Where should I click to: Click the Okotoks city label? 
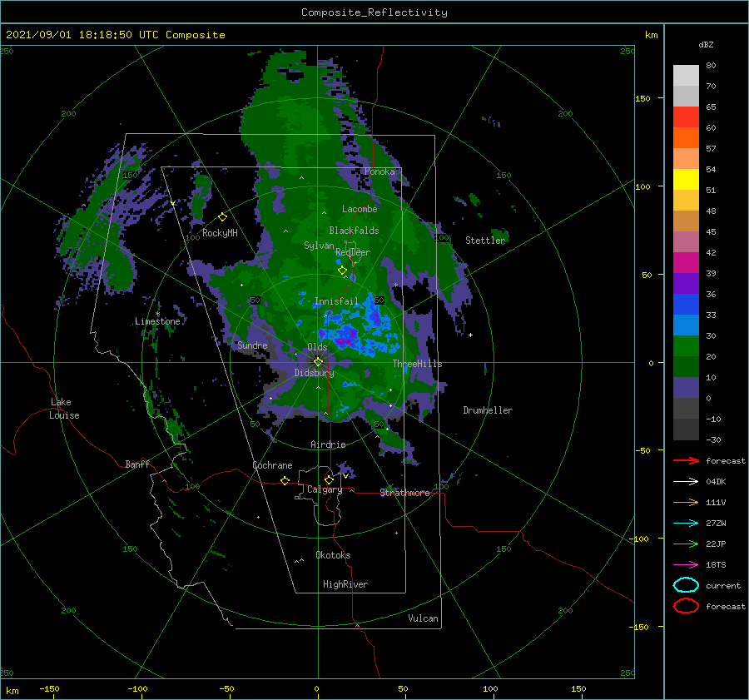click(x=333, y=555)
